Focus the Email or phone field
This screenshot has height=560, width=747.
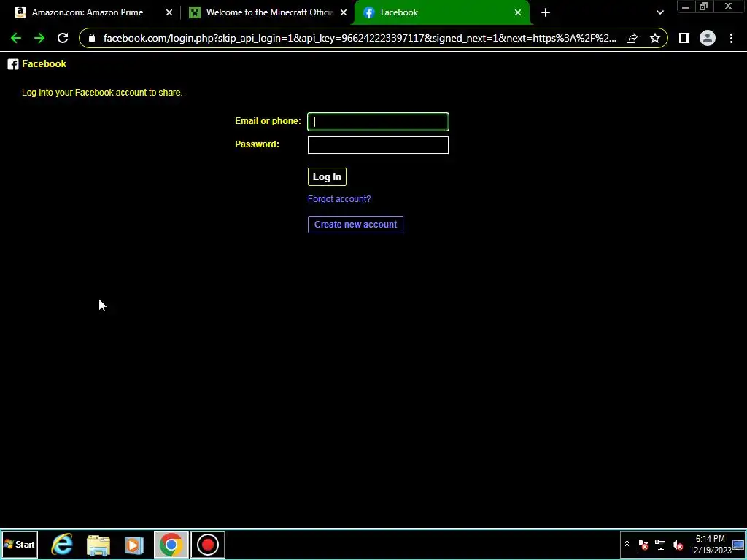coord(378,122)
